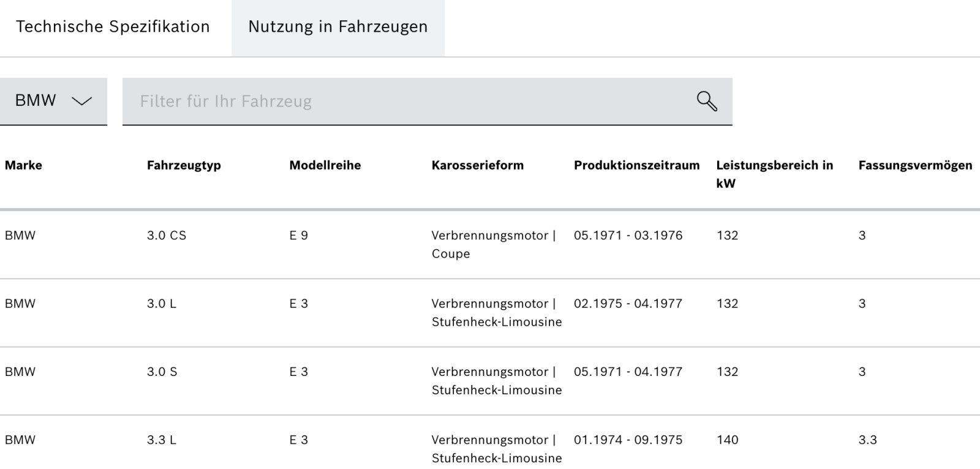Select the 3.0 S vehicle type cell

click(162, 372)
